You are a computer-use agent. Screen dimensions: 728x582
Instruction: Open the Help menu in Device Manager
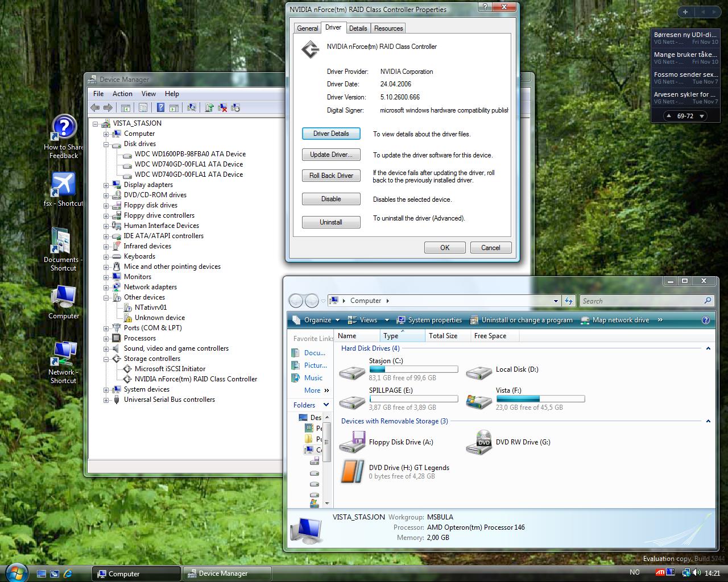point(172,94)
